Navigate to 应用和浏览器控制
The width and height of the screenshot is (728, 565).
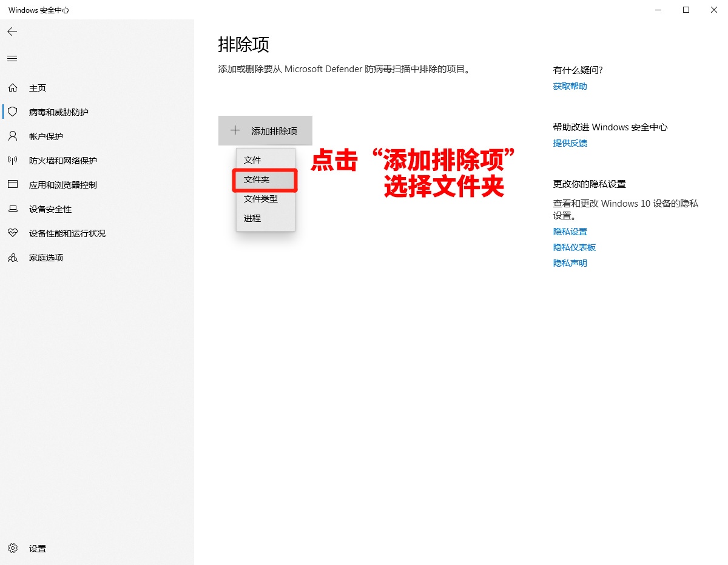click(x=63, y=185)
